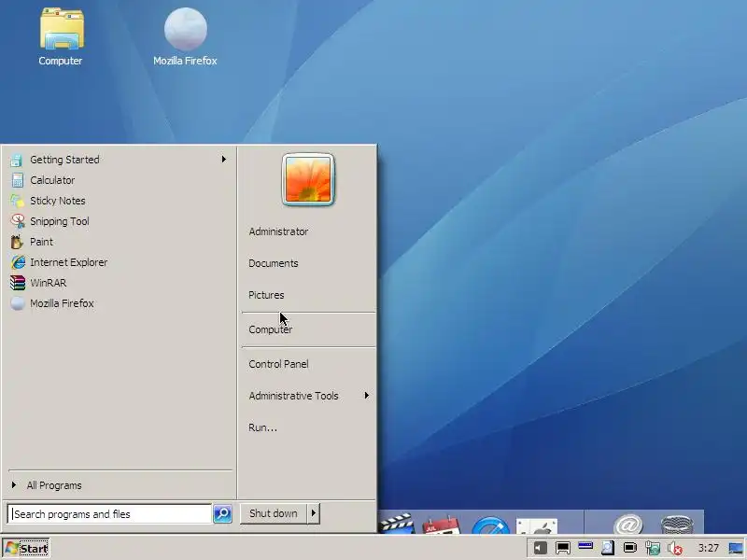Expand the Getting Started submenu arrow
The width and height of the screenshot is (747, 560).
[x=223, y=159]
